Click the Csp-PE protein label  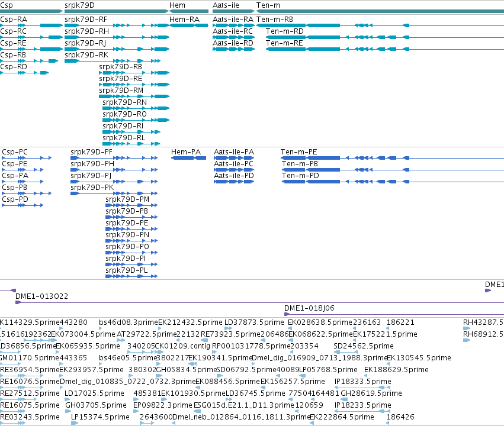click(x=15, y=164)
